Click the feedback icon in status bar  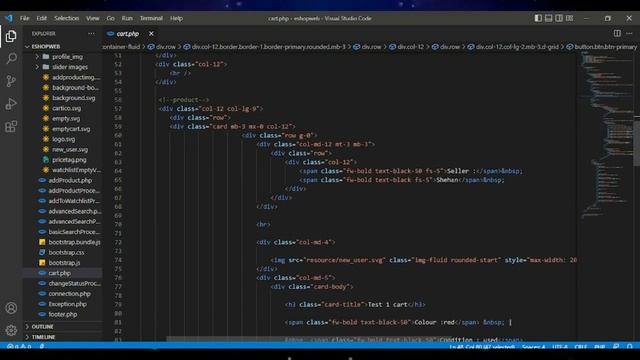[x=616, y=347]
